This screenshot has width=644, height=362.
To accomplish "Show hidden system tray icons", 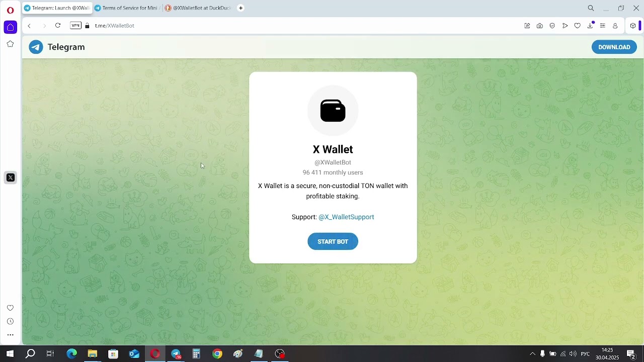I will 532,354.
